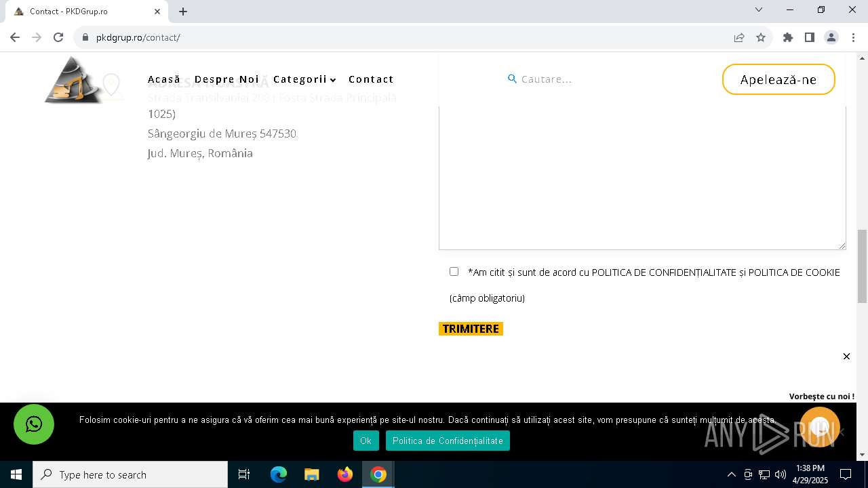Open a new browser tab

[x=183, y=11]
